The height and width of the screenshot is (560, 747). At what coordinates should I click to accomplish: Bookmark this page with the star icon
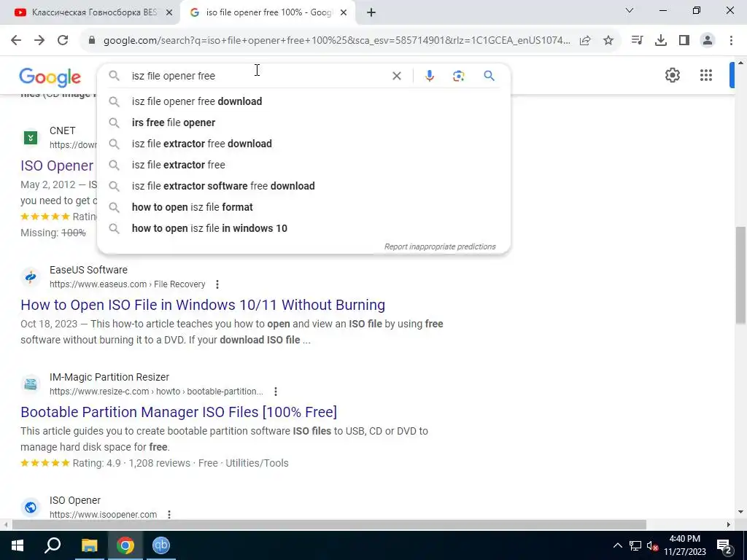[x=608, y=41]
